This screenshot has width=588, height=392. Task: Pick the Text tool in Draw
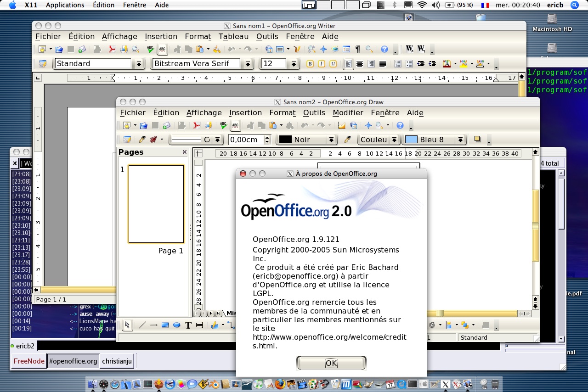[188, 325]
